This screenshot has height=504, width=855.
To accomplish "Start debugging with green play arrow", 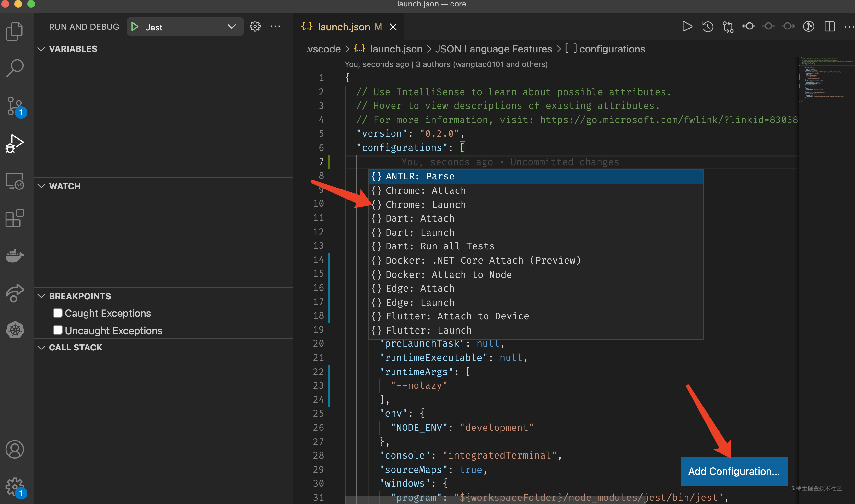I will [135, 27].
